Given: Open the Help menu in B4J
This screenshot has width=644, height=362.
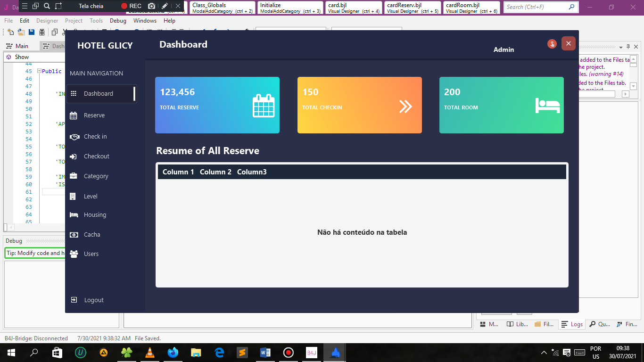Looking at the screenshot, I should (x=169, y=21).
